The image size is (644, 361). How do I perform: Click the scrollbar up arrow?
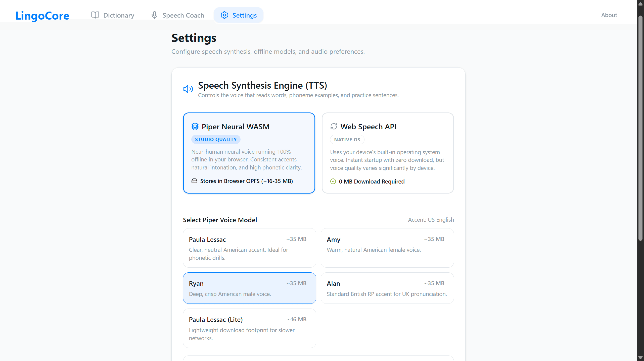pos(640,4)
